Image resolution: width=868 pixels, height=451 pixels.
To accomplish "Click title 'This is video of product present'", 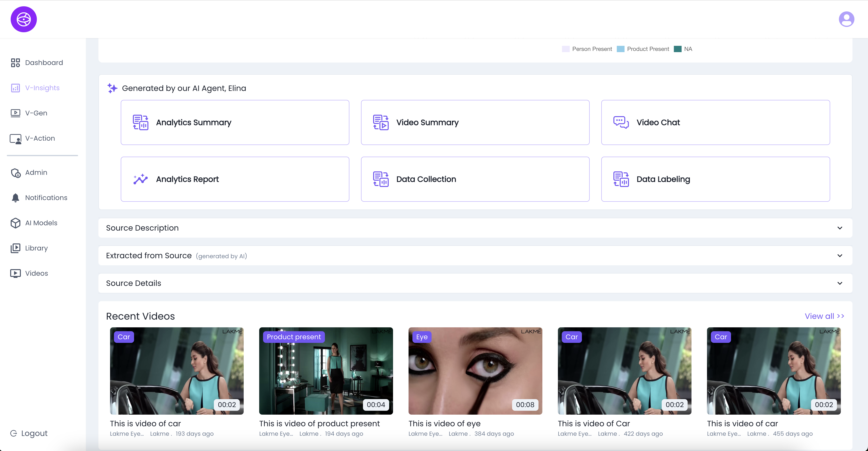I will click(319, 423).
